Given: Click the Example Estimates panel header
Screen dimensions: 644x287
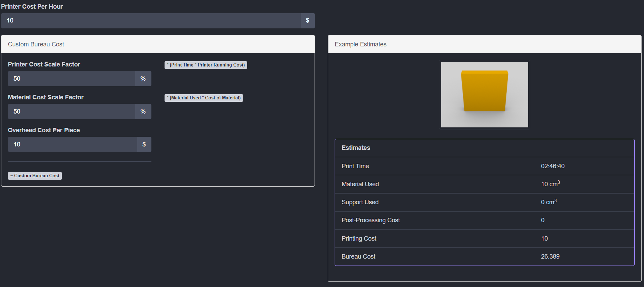Looking at the screenshot, I should click(484, 44).
